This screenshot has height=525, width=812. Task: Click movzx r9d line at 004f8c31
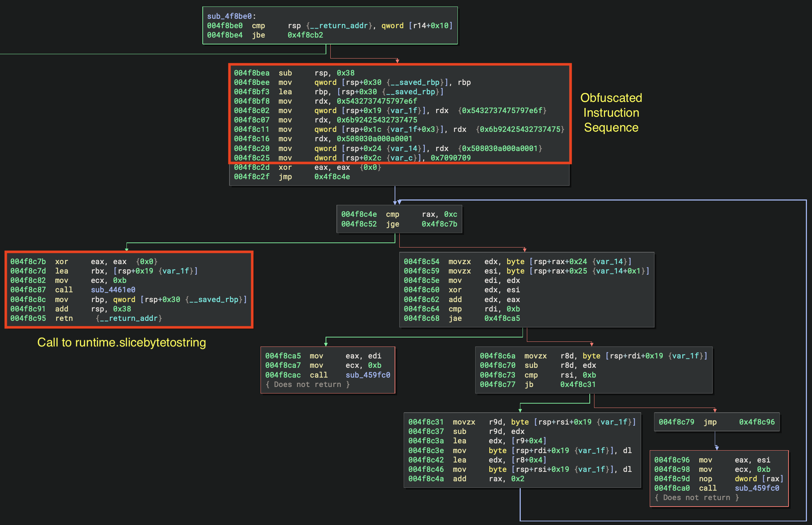[x=522, y=422]
